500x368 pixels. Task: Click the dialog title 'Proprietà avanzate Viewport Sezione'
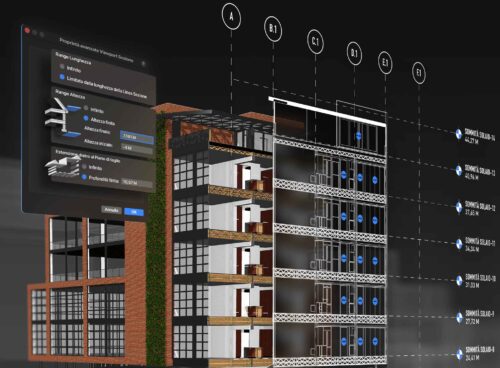(x=96, y=50)
